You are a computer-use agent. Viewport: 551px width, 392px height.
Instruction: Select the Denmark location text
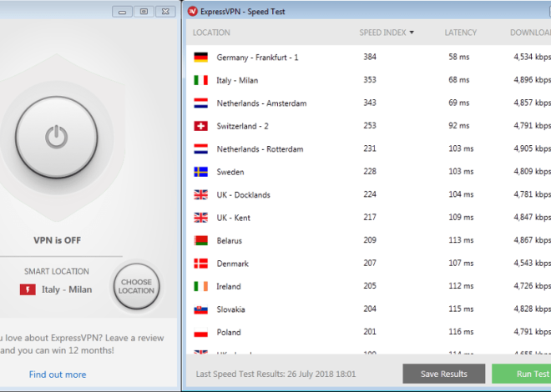pyautogui.click(x=232, y=264)
